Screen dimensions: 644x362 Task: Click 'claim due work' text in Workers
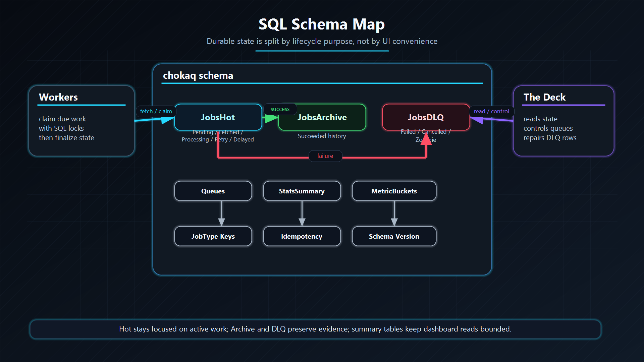[62, 119]
